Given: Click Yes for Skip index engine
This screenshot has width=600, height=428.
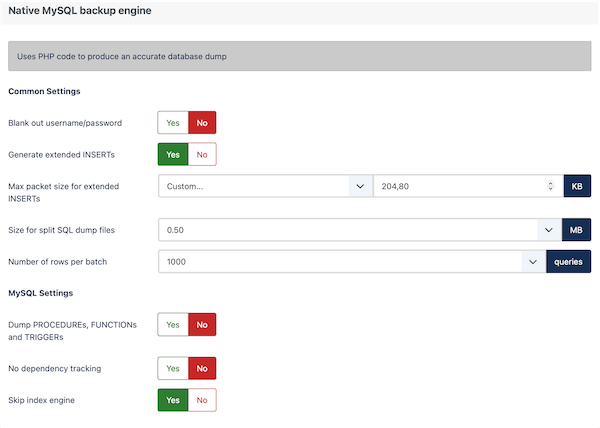Looking at the screenshot, I should pyautogui.click(x=173, y=400).
